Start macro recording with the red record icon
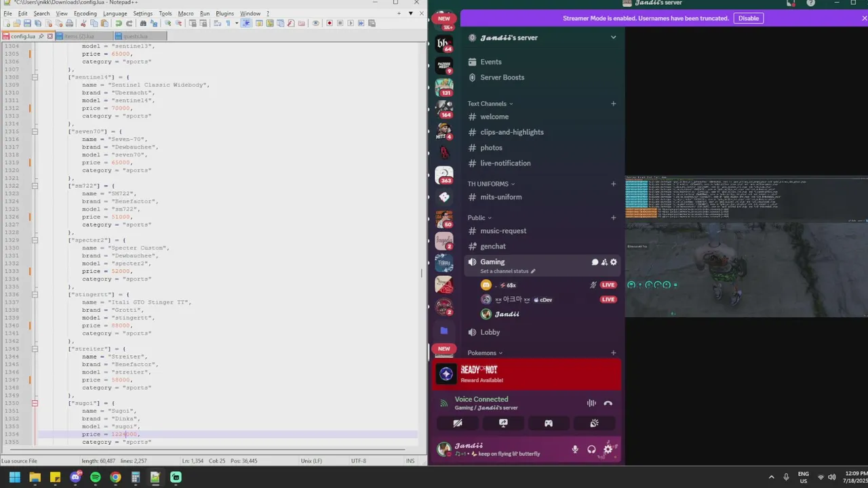The height and width of the screenshot is (488, 868). [330, 23]
